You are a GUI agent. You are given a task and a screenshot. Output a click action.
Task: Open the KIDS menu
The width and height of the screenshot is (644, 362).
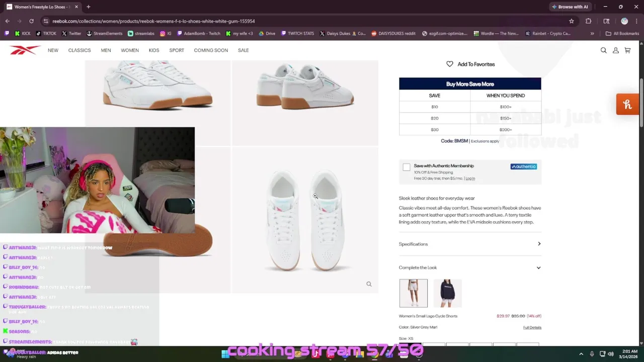point(154,50)
